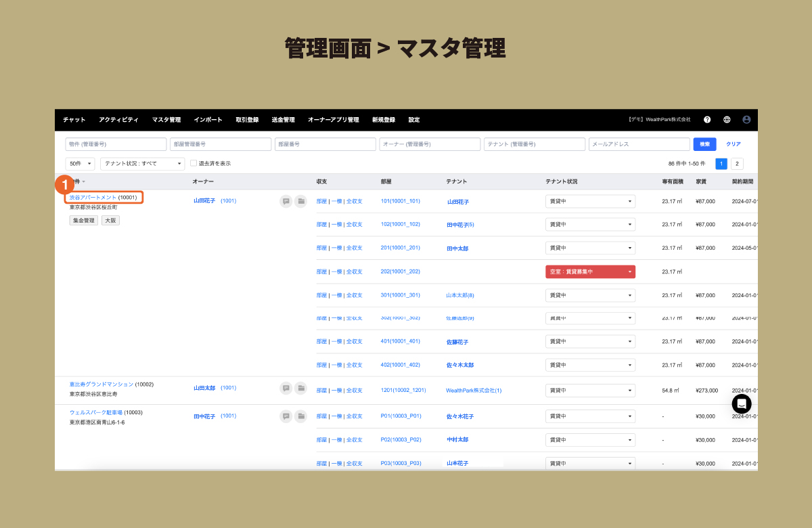Expand 賃貸中 status dropdown for room 101

coord(591,201)
